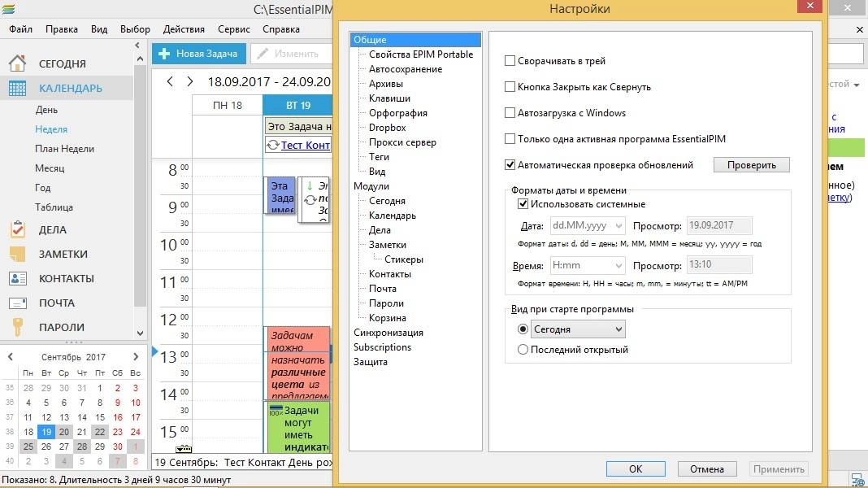
Task: Open the Справка menu
Action: click(x=281, y=29)
